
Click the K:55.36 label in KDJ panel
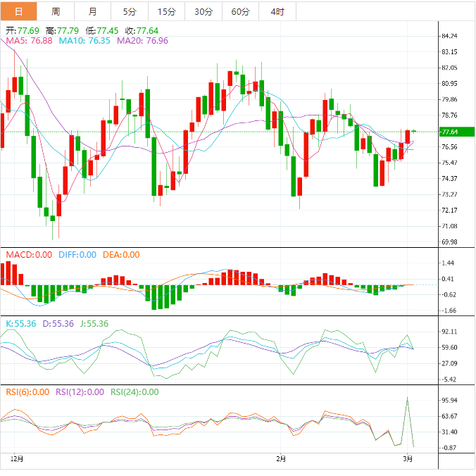point(20,324)
